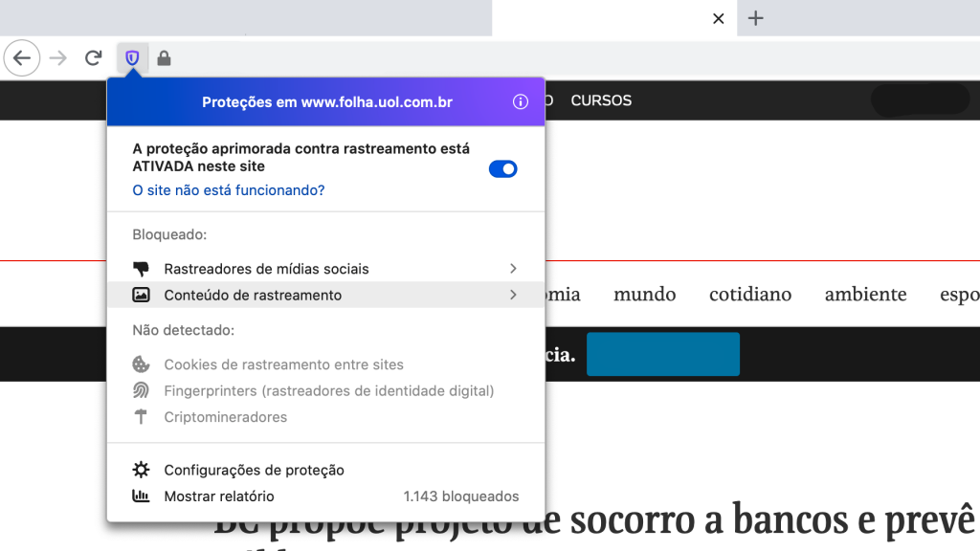Reload the current page
Screen dimensions: 980x551
93,58
